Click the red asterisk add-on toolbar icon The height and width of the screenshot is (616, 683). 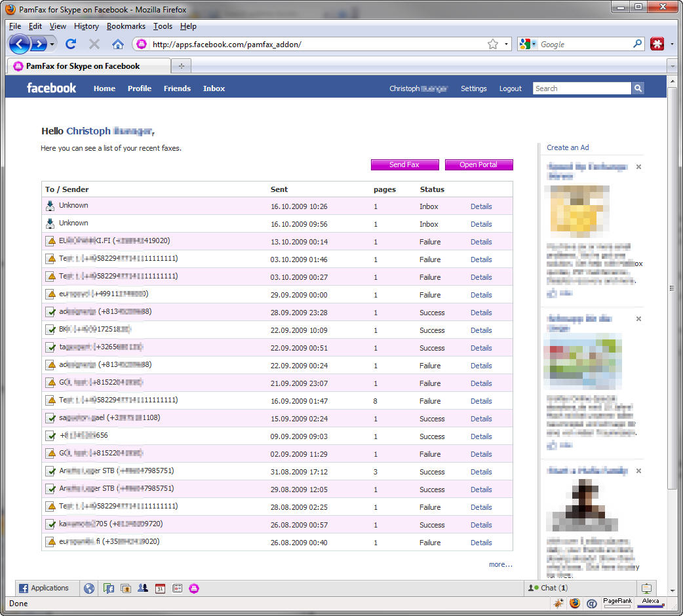click(x=657, y=44)
